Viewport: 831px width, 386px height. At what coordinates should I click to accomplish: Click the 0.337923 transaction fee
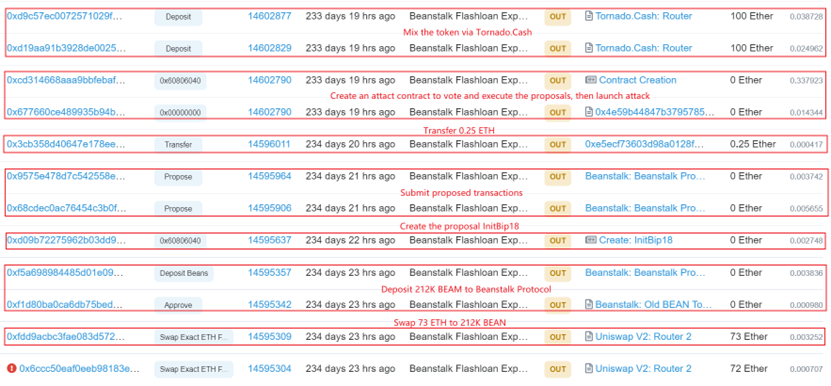coord(806,81)
